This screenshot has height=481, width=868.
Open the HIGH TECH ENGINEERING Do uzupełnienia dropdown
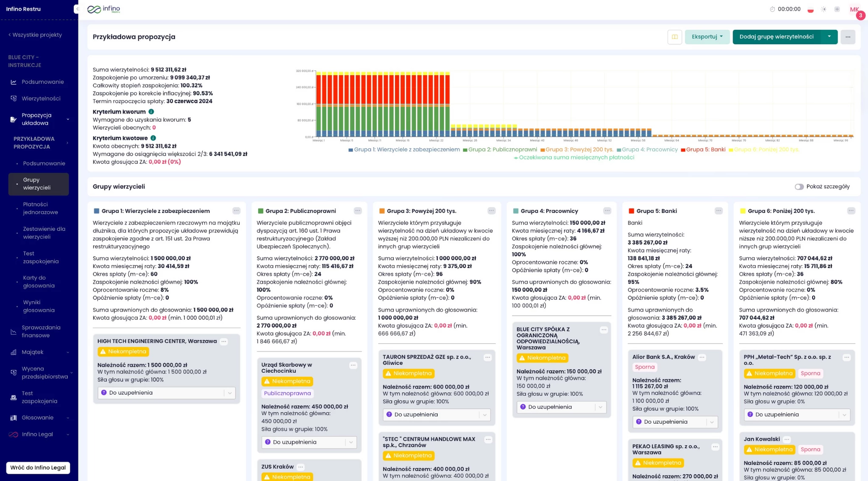pos(166,393)
